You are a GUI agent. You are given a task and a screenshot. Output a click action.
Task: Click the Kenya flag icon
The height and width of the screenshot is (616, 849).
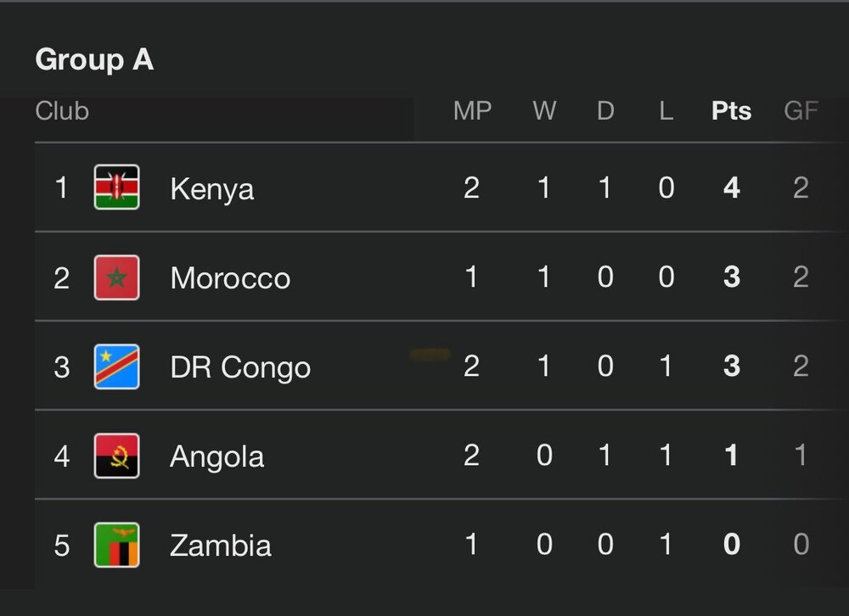pos(116,188)
